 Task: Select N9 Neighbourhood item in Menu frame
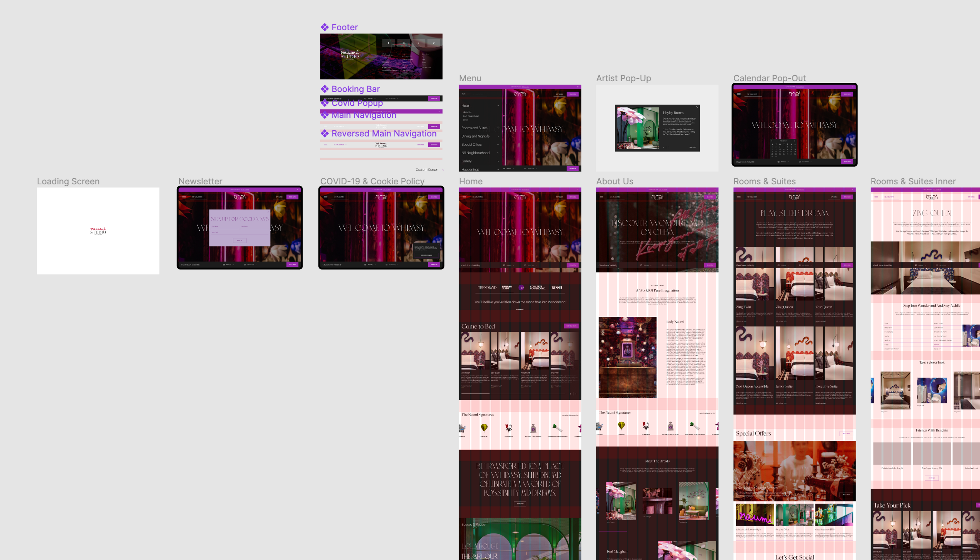click(x=475, y=153)
